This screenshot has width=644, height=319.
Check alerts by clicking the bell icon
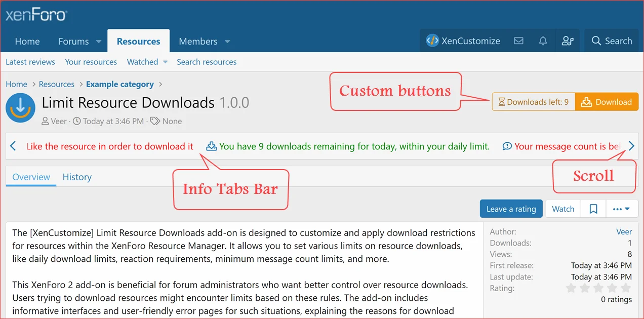(543, 41)
